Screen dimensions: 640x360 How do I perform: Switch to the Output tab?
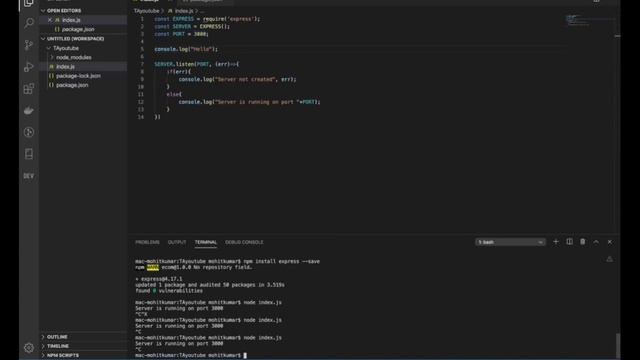(177, 242)
